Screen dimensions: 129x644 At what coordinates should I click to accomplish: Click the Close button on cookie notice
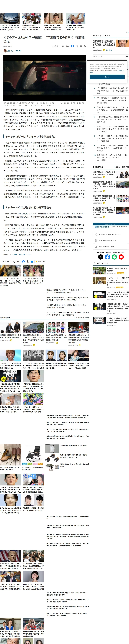pyautogui.click(x=107, y=77)
